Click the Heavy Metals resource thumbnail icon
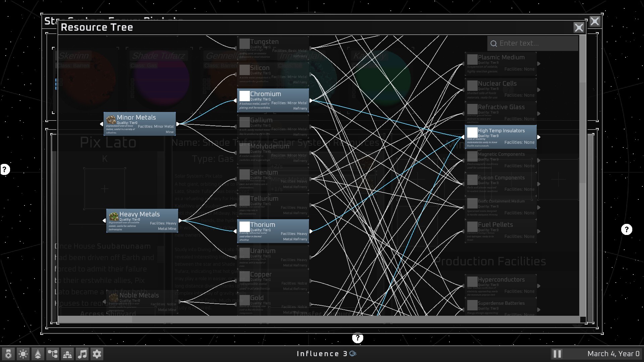 coord(113,217)
